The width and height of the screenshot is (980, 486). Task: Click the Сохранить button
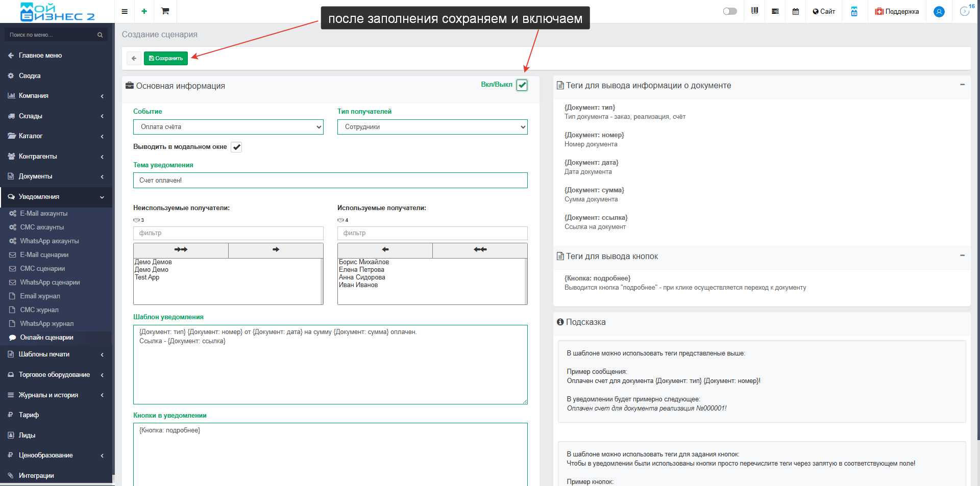pos(165,58)
